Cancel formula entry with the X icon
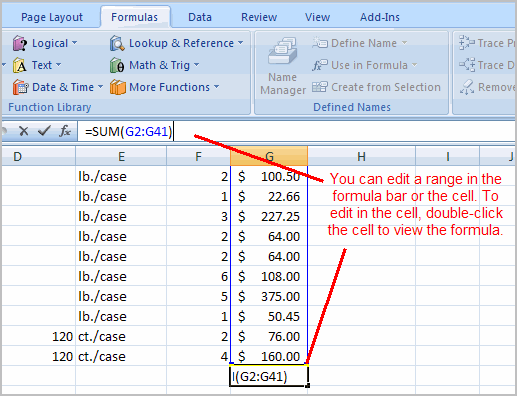The image size is (517, 396). pyautogui.click(x=24, y=131)
